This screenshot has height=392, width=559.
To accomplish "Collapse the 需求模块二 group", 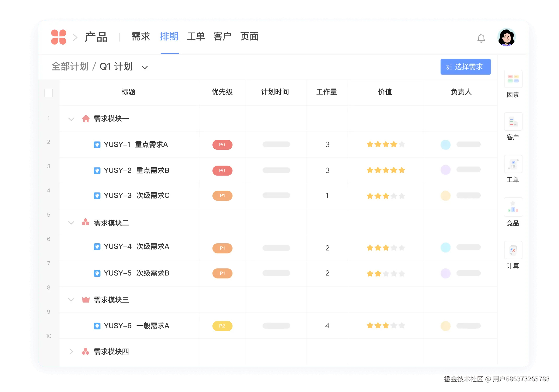I will (x=71, y=223).
